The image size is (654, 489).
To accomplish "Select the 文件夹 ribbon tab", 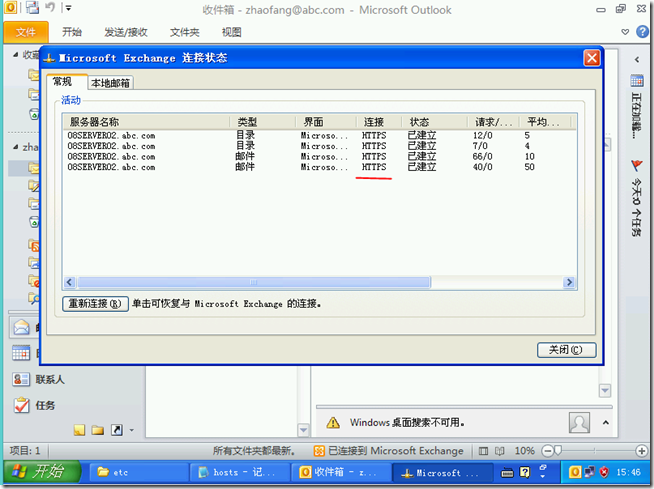I will tap(184, 32).
